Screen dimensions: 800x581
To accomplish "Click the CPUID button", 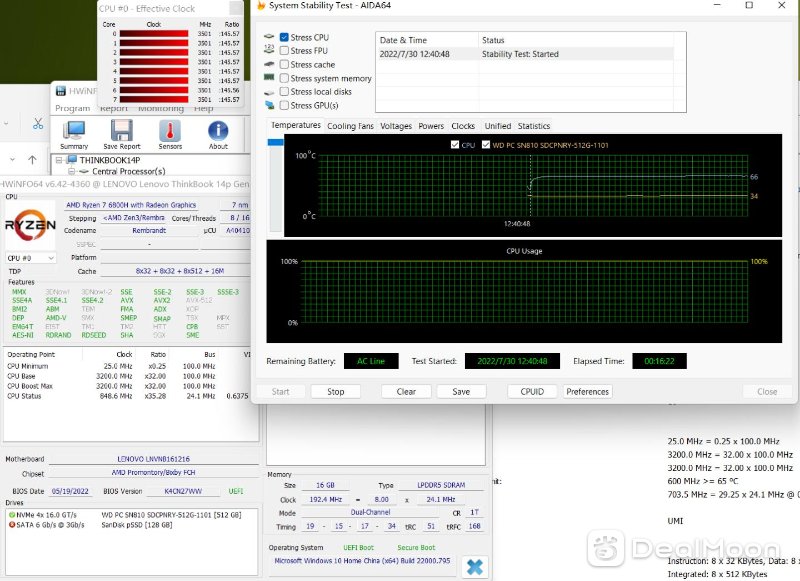I will click(532, 392).
